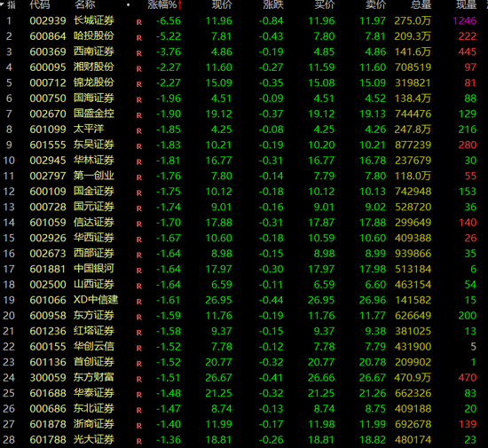488x448 pixels.
Task: Select stock code 601555
Action: [48, 145]
